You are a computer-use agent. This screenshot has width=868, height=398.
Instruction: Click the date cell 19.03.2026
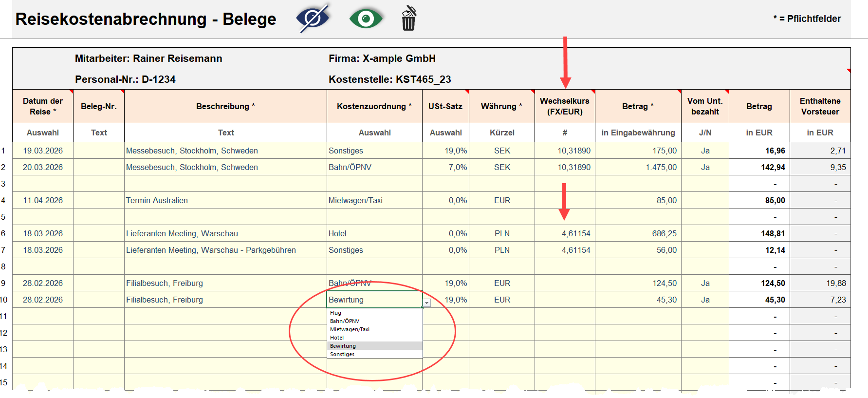pyautogui.click(x=43, y=151)
